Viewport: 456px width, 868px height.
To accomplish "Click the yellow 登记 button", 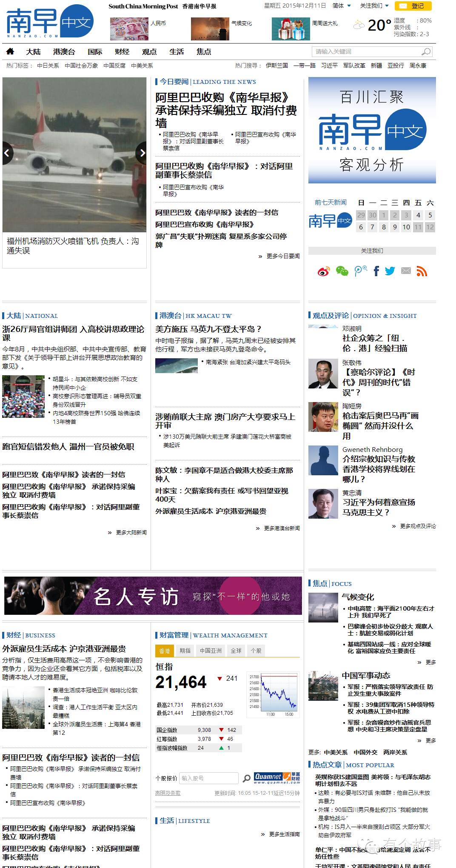I will tap(413, 6).
